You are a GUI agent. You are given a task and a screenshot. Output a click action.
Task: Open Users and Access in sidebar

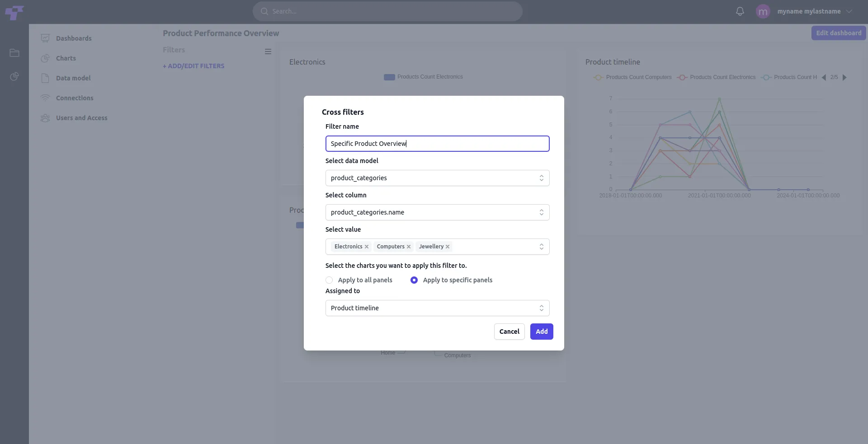pyautogui.click(x=82, y=118)
